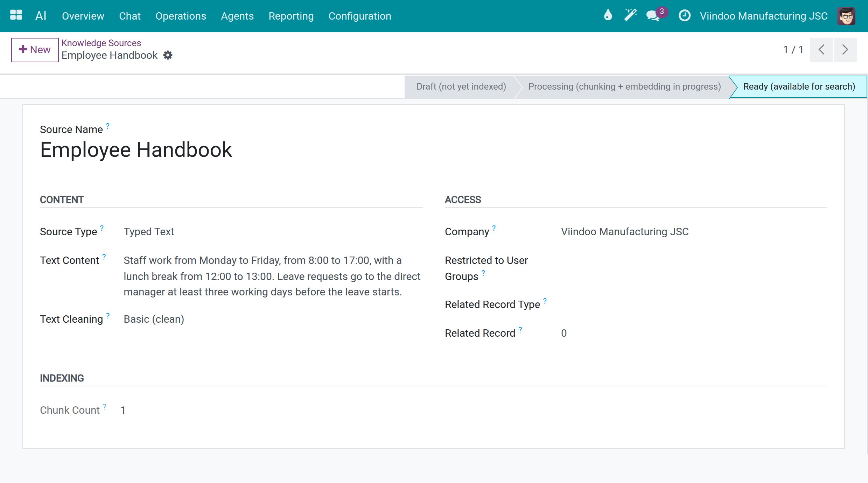The image size is (868, 483).
Task: Create a New knowledge source
Action: 35,50
